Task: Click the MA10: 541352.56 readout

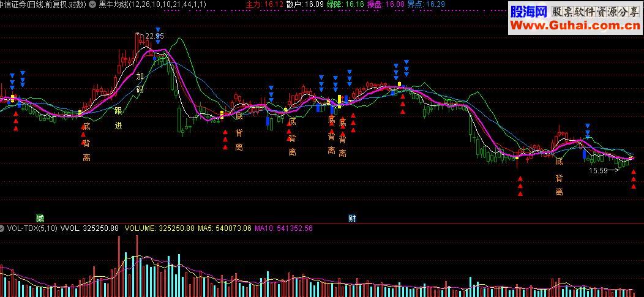Action: [x=284, y=228]
